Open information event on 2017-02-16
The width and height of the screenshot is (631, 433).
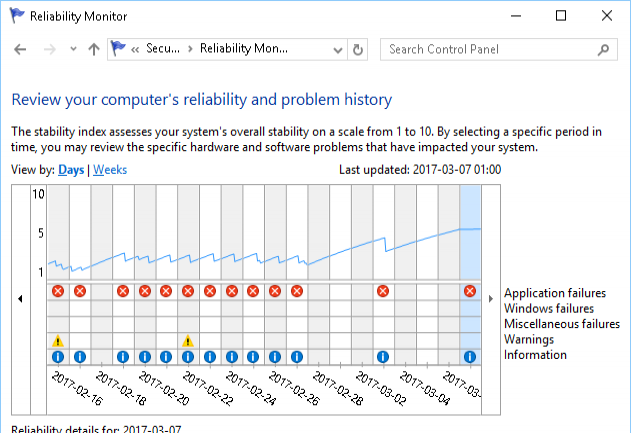click(x=58, y=357)
